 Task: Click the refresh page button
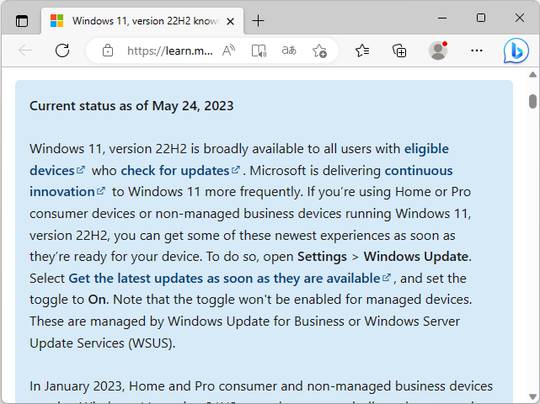pyautogui.click(x=62, y=51)
